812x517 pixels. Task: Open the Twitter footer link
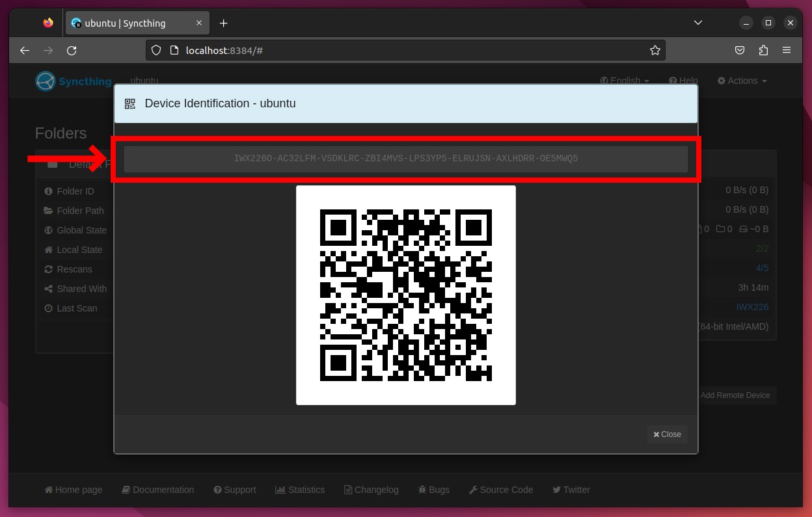pos(571,490)
